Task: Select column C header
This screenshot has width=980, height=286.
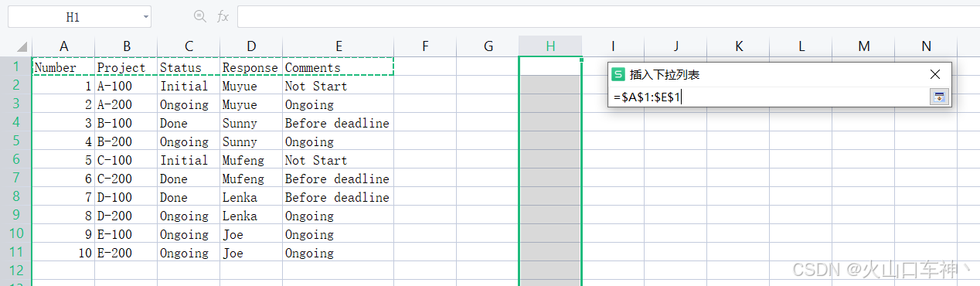Action: [x=189, y=46]
